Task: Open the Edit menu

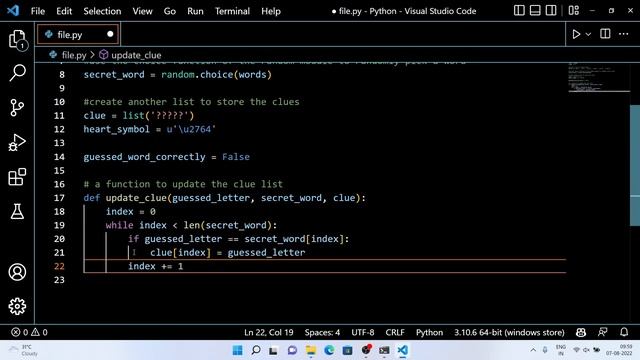Action: [64, 11]
